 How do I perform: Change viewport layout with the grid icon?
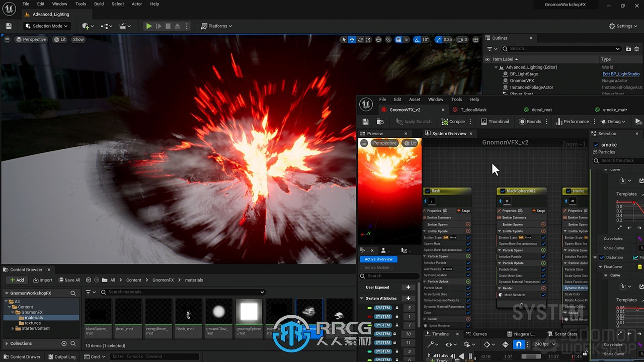(x=475, y=40)
